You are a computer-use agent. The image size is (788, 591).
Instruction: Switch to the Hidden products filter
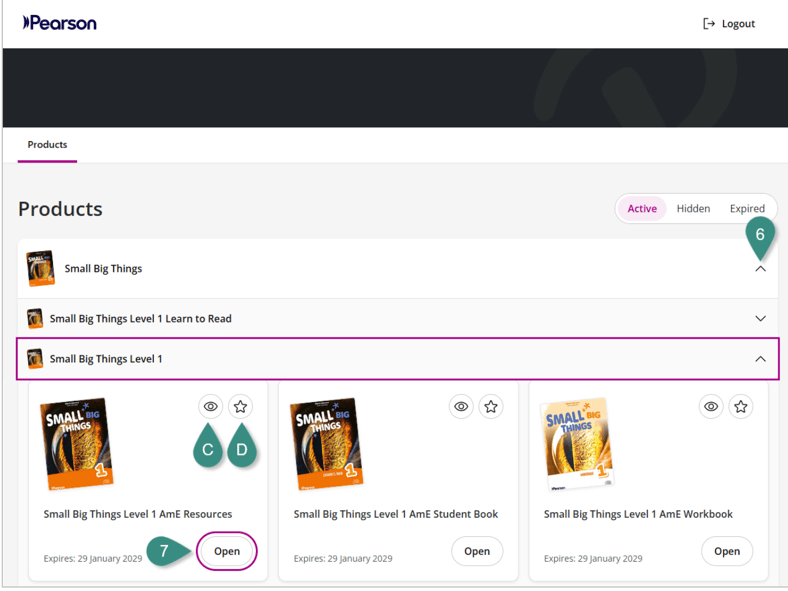click(x=693, y=209)
